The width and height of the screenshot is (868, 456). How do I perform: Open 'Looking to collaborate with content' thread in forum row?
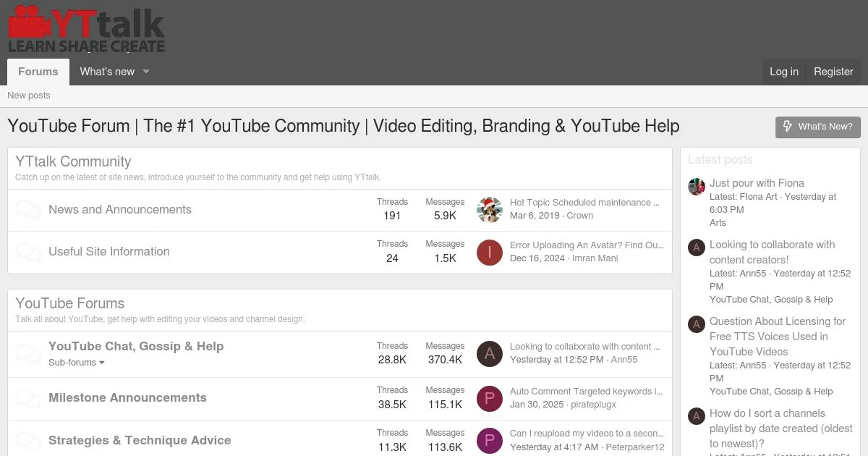(x=585, y=347)
